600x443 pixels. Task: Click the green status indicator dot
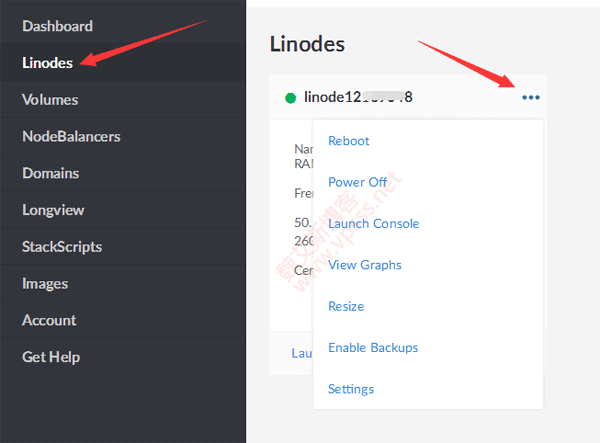tap(291, 98)
